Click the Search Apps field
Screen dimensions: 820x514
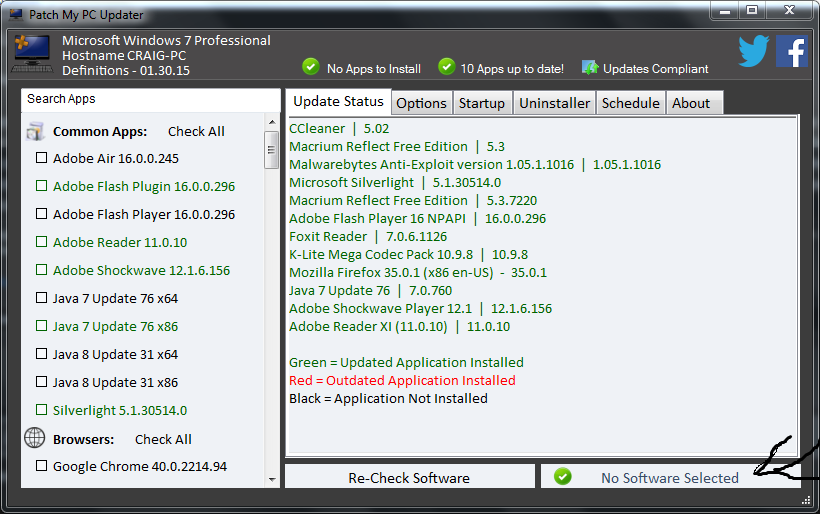coord(151,99)
